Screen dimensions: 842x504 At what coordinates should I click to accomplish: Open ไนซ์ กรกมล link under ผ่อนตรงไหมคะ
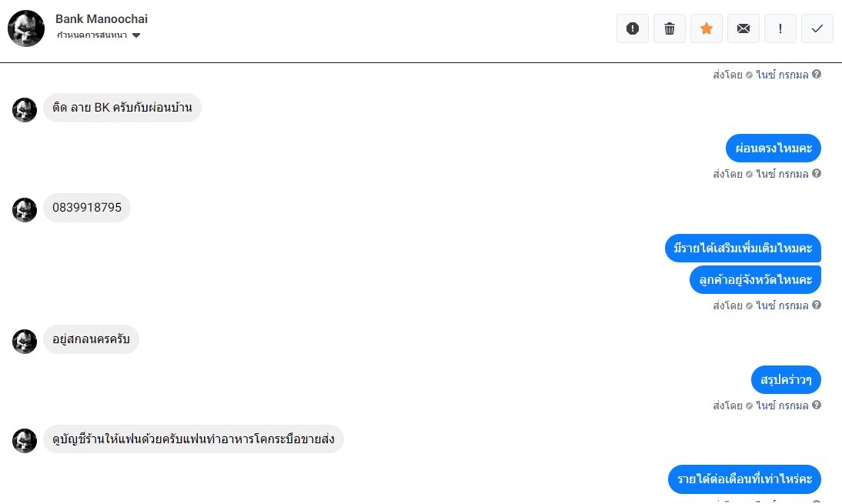pos(782,173)
